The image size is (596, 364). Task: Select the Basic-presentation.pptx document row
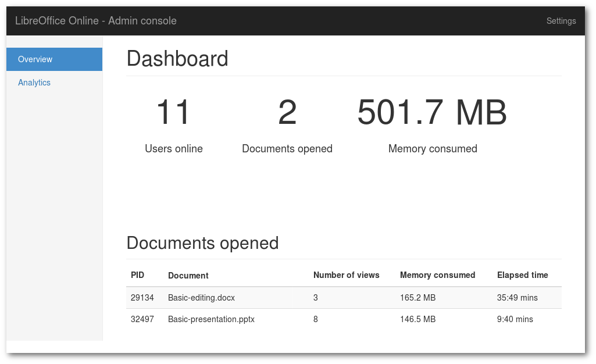coord(211,319)
